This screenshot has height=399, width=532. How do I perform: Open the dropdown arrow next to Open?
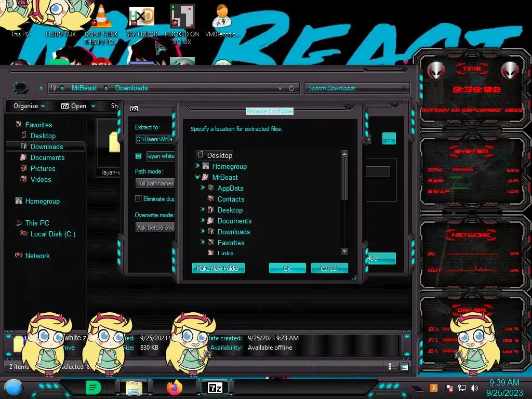coord(94,106)
